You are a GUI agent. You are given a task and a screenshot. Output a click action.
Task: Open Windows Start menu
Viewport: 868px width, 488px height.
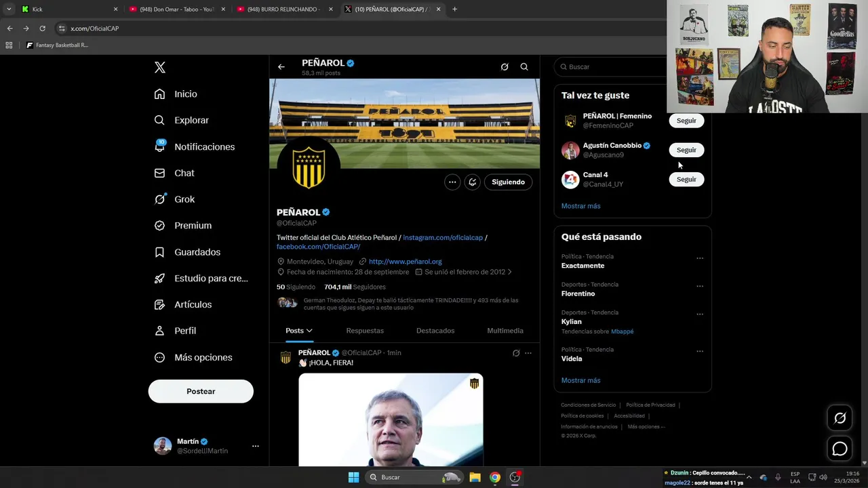(353, 477)
